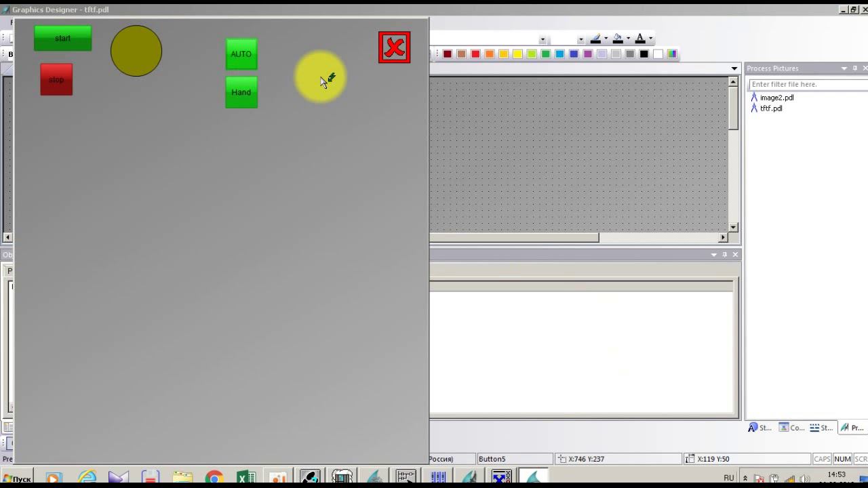Open the font name combo box arrow
Image resolution: width=868 pixels, height=488 pixels.
pyautogui.click(x=542, y=39)
